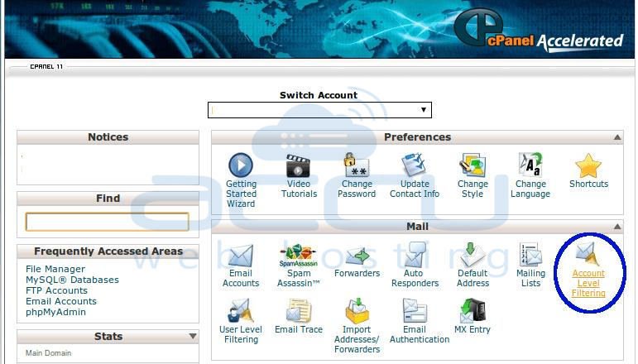Open Update Contact Info icon
This screenshot has height=364, width=638.
pos(414,165)
